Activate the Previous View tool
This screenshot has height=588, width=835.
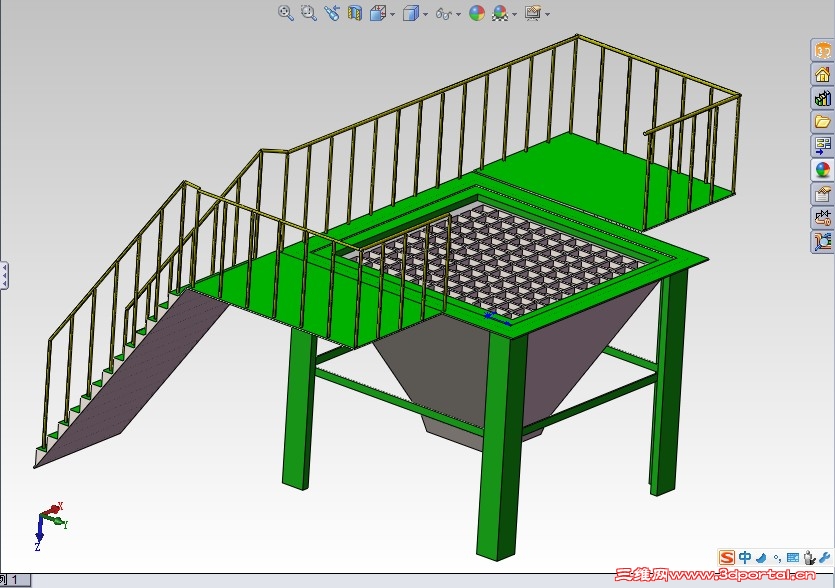[x=332, y=13]
